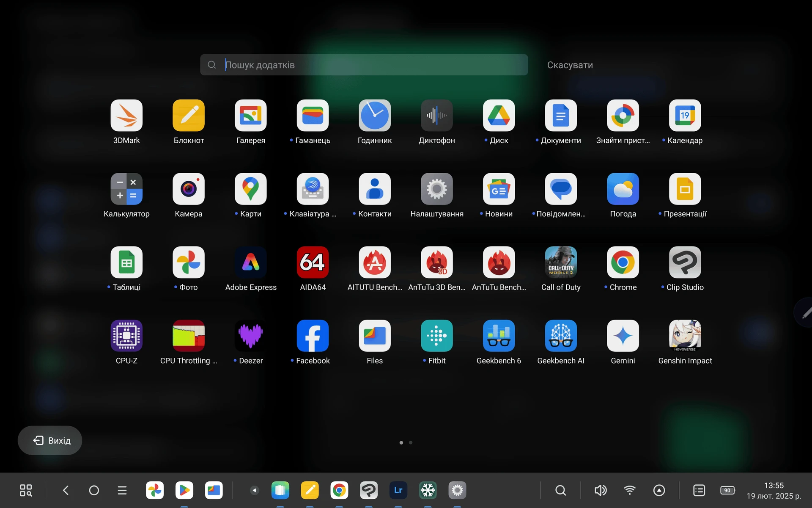Launch Call of Duty Mobile
The image size is (812, 508).
point(561,262)
